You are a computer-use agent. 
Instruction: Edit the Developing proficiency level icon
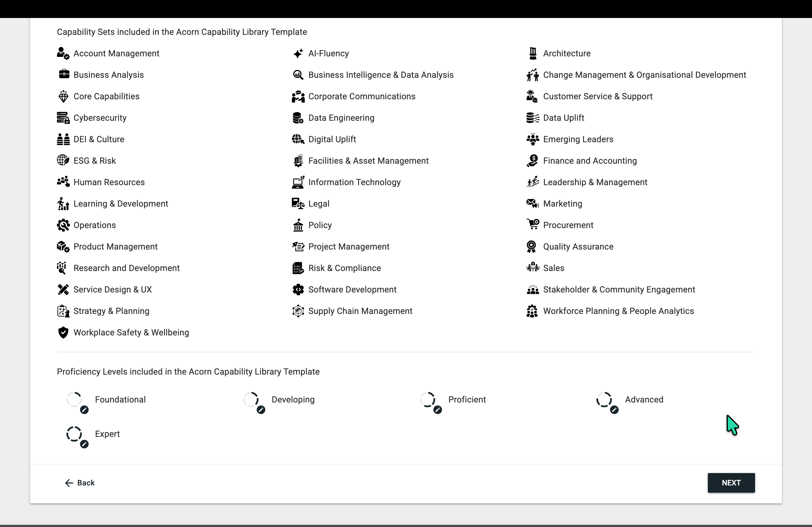tap(261, 410)
